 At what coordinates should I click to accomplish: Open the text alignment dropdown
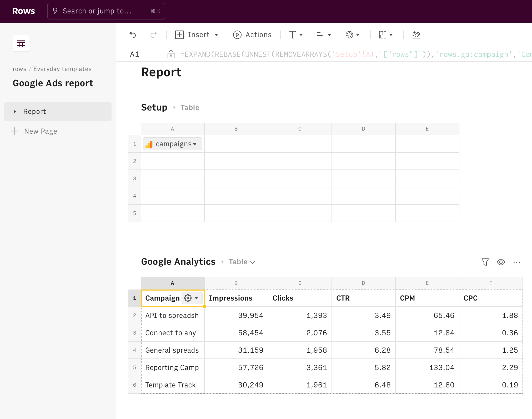coord(324,35)
